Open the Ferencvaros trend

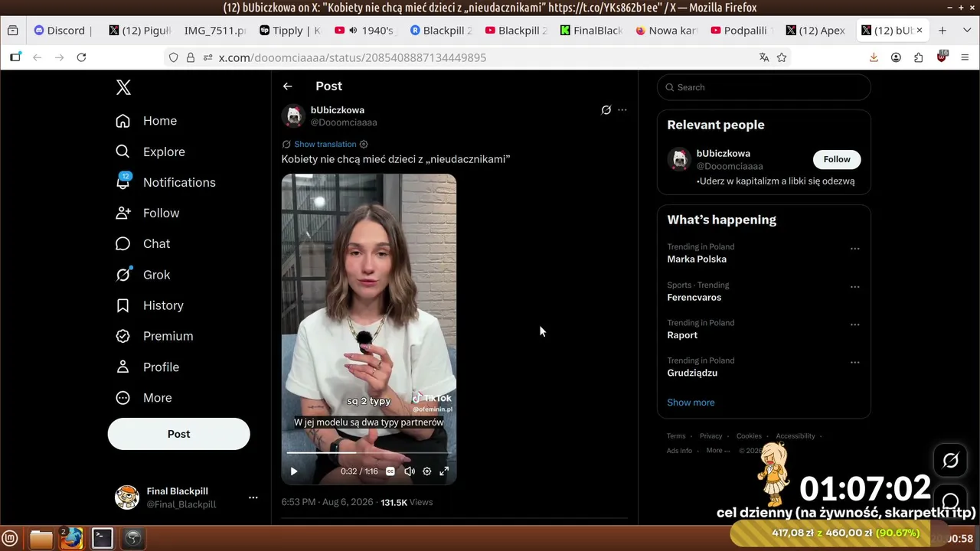694,297
